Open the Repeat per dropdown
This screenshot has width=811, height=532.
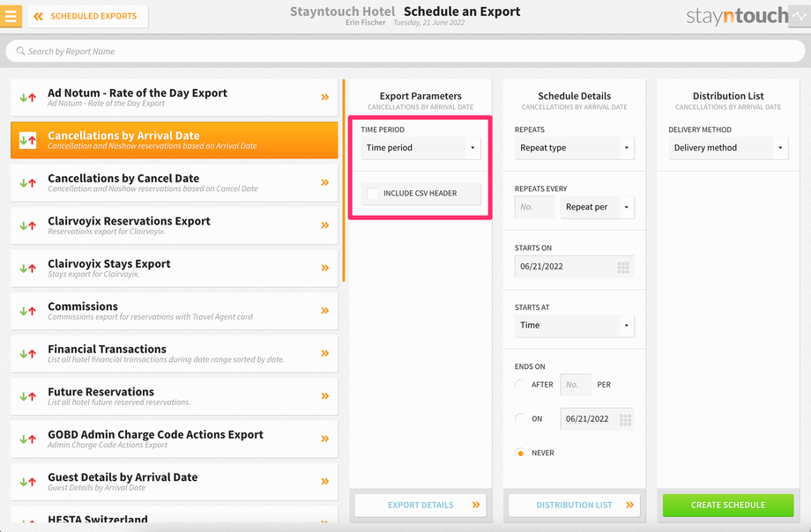tap(598, 207)
